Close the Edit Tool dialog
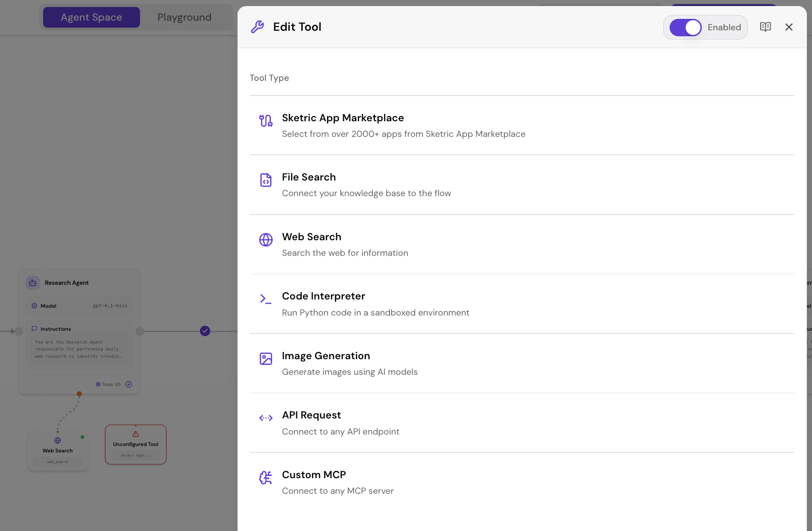This screenshot has width=812, height=531. [789, 27]
